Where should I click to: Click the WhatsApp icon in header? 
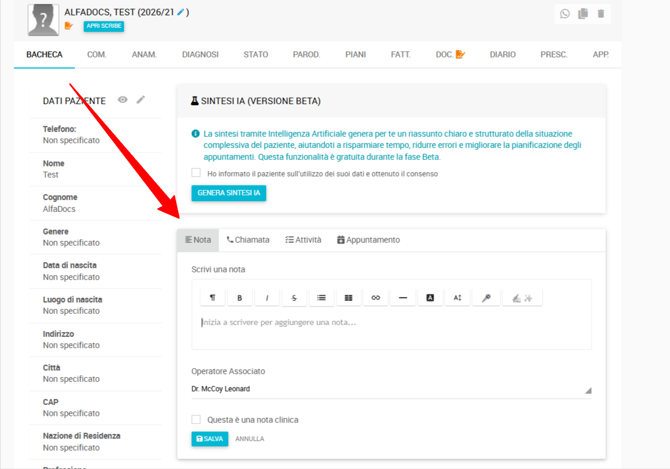pyautogui.click(x=565, y=14)
